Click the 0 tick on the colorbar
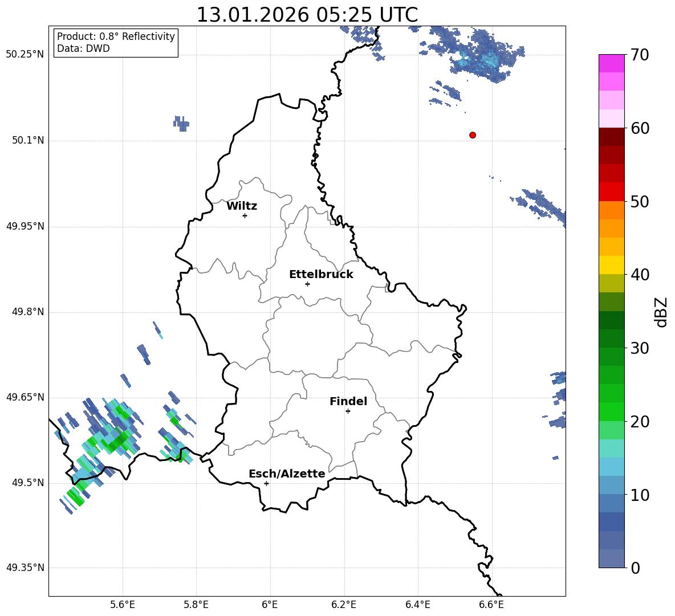Viewport: 675px width, 616px height. [x=635, y=568]
